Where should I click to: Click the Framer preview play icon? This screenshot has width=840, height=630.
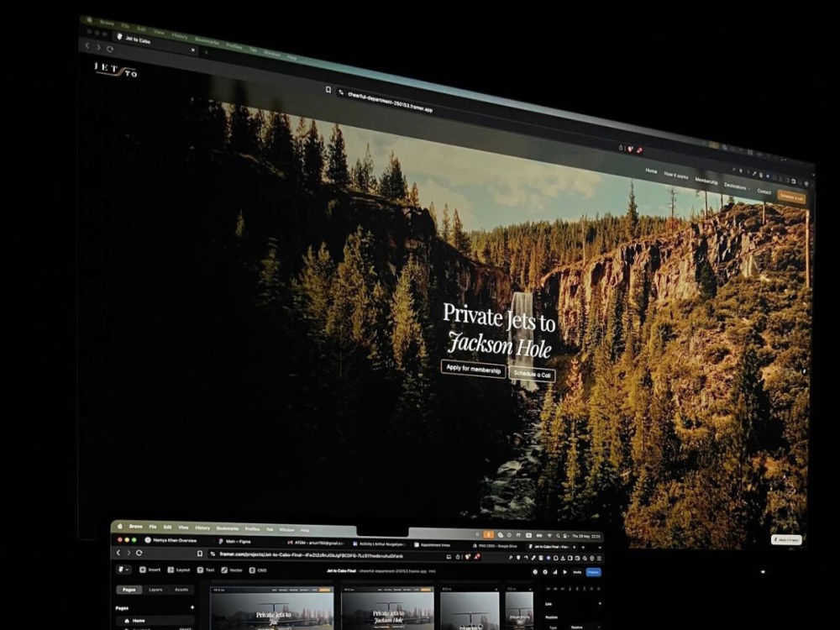tap(564, 572)
